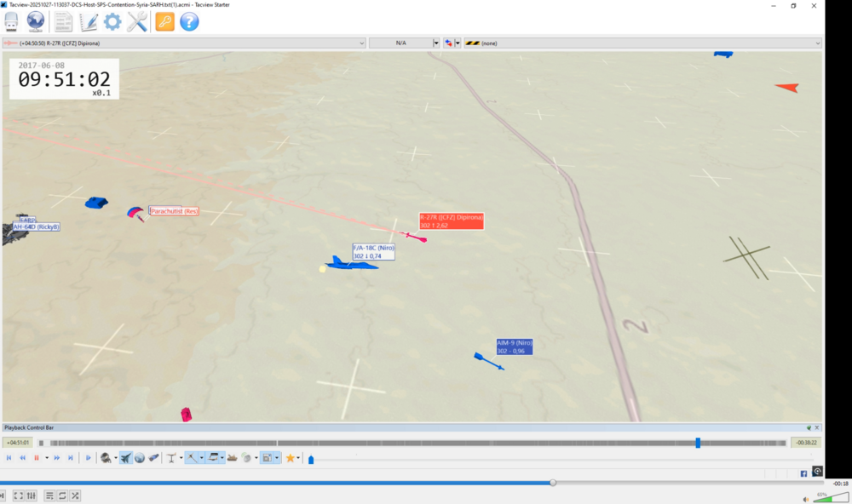Click the video player seek slider knob
This screenshot has width=852, height=504.
pyautogui.click(x=553, y=482)
